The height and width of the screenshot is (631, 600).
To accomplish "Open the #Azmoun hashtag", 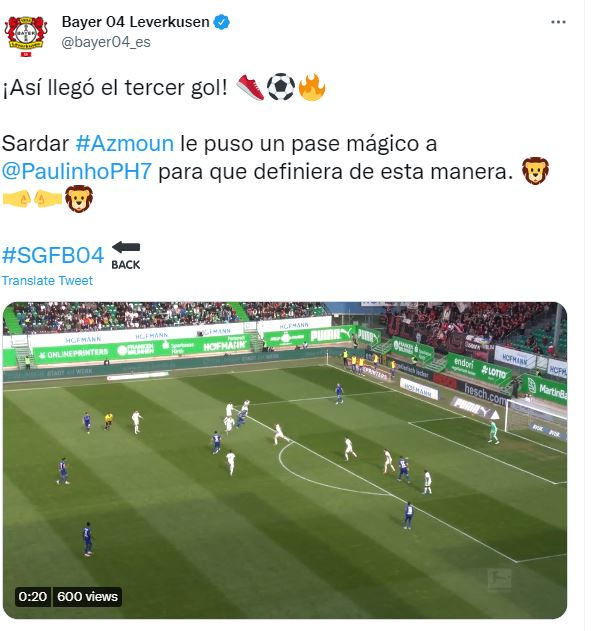I will pyautogui.click(x=125, y=144).
